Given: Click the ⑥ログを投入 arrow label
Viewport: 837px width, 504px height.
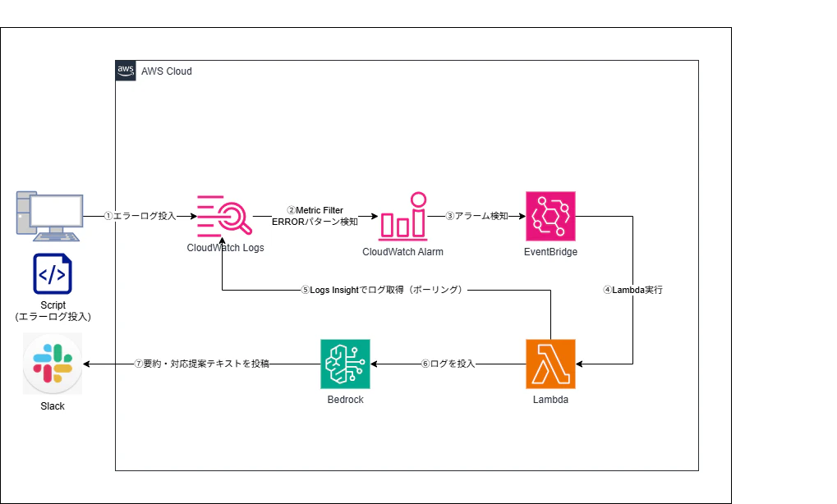Looking at the screenshot, I should (448, 364).
